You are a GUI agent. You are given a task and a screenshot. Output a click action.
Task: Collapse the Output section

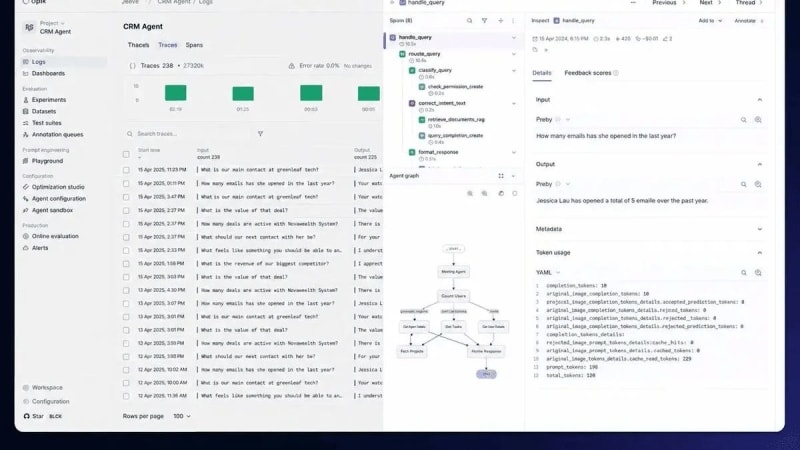[760, 164]
